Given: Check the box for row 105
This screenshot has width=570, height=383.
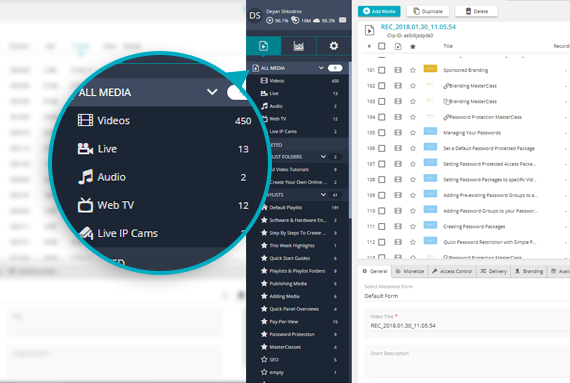Looking at the screenshot, I should pyautogui.click(x=382, y=133).
